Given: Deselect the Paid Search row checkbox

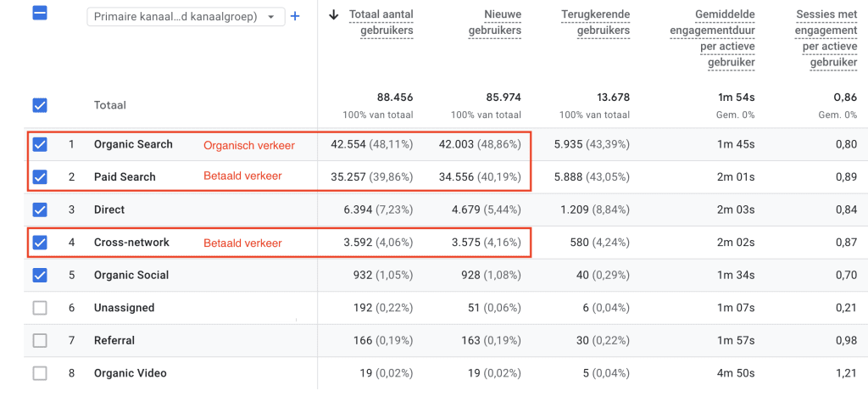Looking at the screenshot, I should click(x=39, y=177).
